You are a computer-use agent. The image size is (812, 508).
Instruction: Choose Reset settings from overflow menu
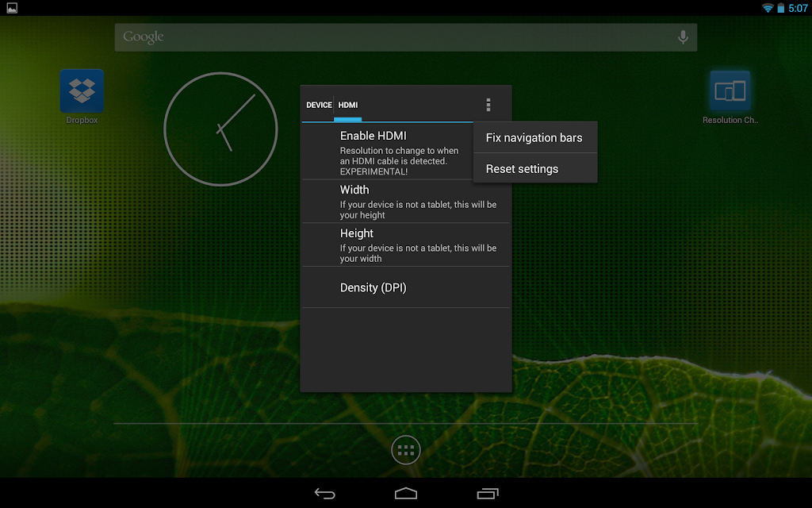point(535,168)
